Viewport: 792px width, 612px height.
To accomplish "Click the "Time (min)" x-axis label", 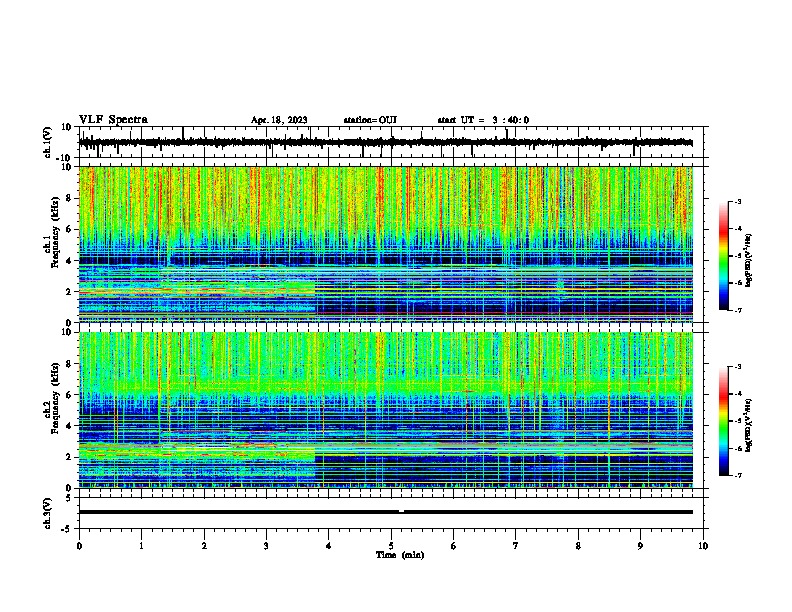I will (x=400, y=555).
